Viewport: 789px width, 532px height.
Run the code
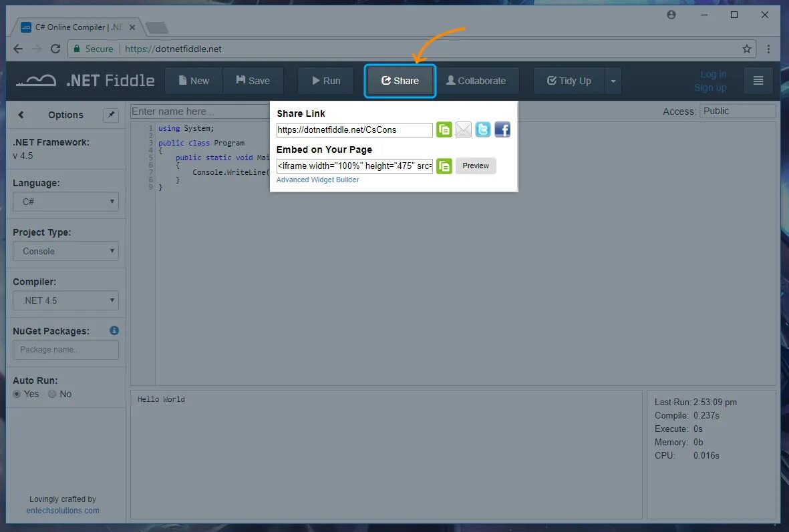pos(325,81)
